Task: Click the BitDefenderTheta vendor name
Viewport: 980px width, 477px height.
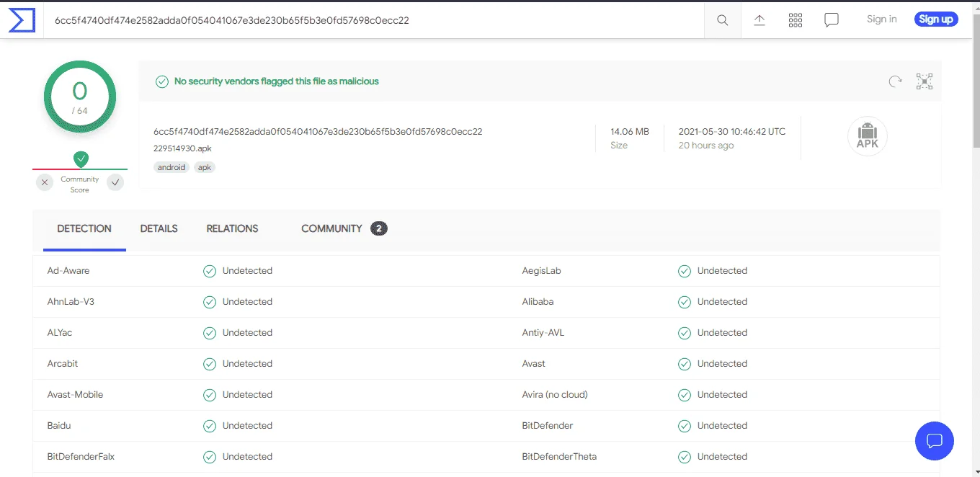Action: click(559, 457)
